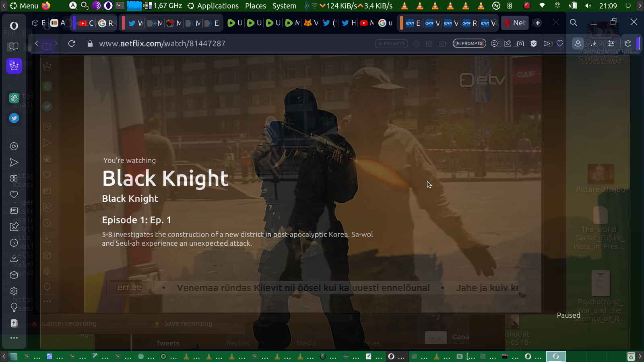Open terminal launcher in top panel
Screen dimensions: 644x362
pyautogui.click(x=120, y=6)
